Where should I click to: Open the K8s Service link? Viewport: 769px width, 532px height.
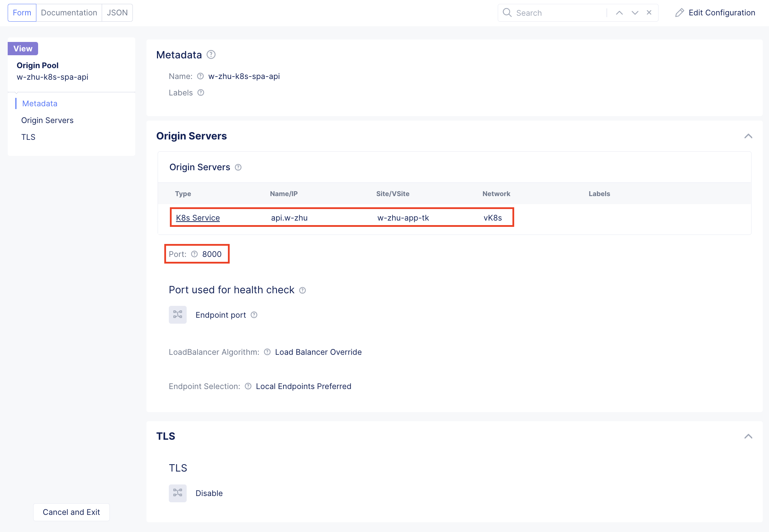[198, 218]
